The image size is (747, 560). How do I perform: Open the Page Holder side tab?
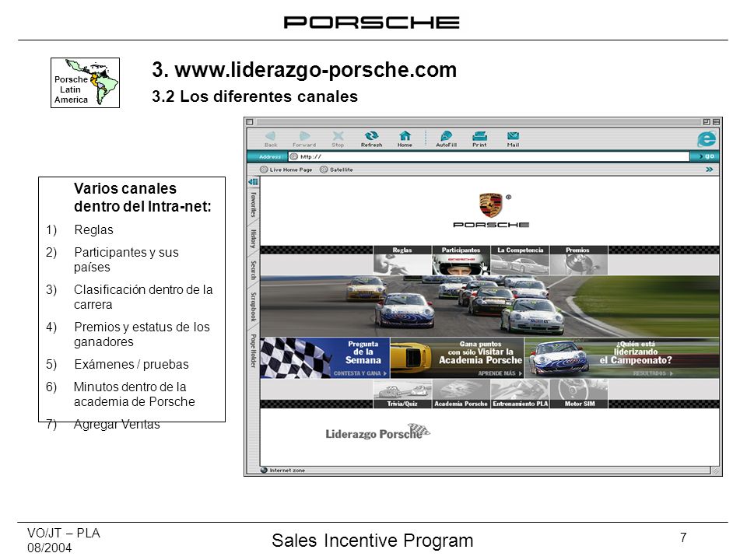pyautogui.click(x=253, y=351)
